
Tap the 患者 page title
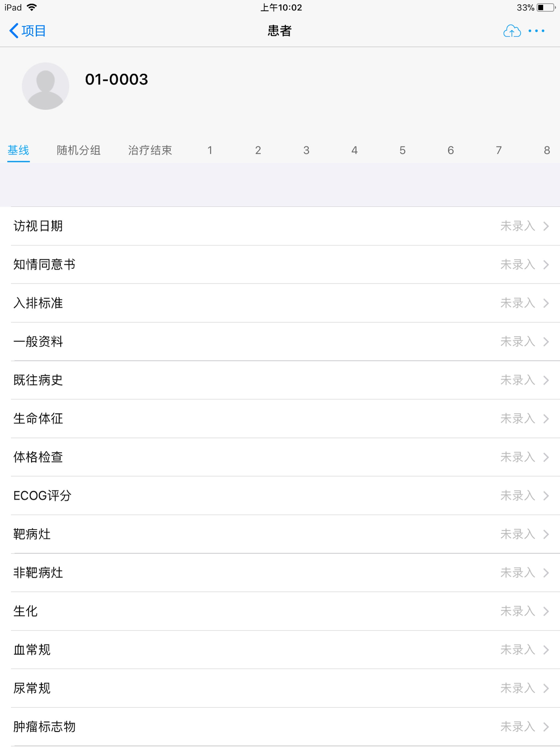click(280, 31)
